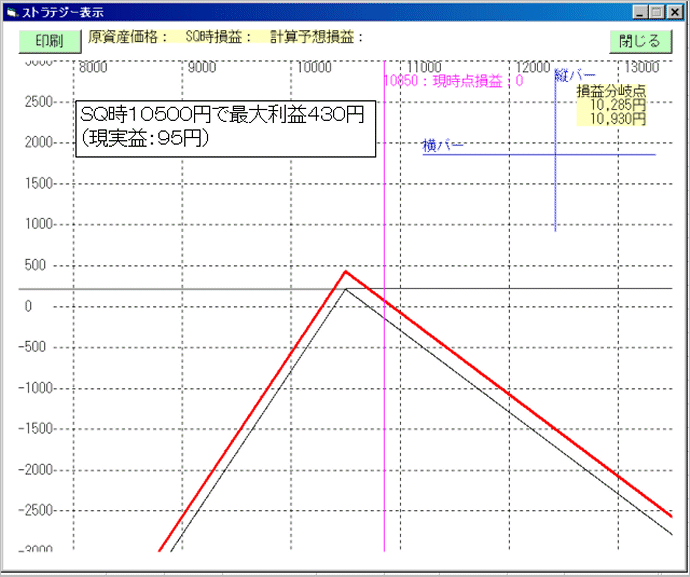Click y-axis label 1000
This screenshot has height=577, width=690.
[39, 224]
